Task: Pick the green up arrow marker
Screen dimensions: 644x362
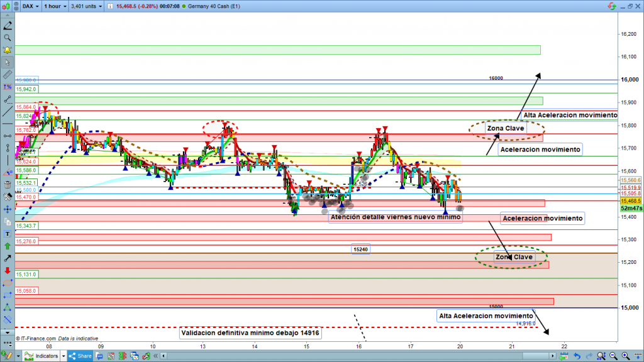Action: [8, 245]
